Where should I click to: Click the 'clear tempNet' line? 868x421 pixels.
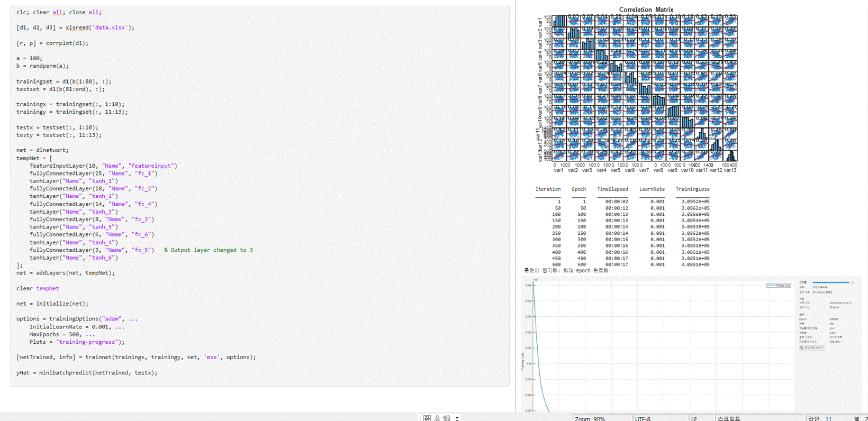(38, 288)
